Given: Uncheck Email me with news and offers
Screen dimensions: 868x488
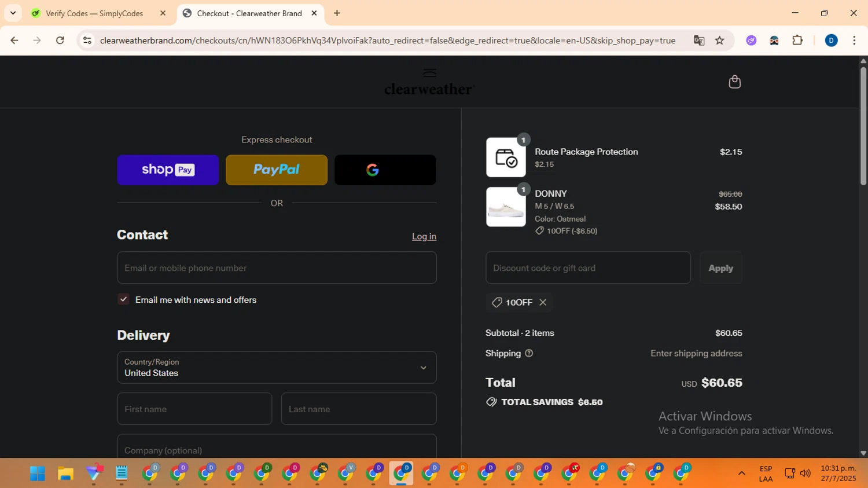Looking at the screenshot, I should tap(123, 299).
